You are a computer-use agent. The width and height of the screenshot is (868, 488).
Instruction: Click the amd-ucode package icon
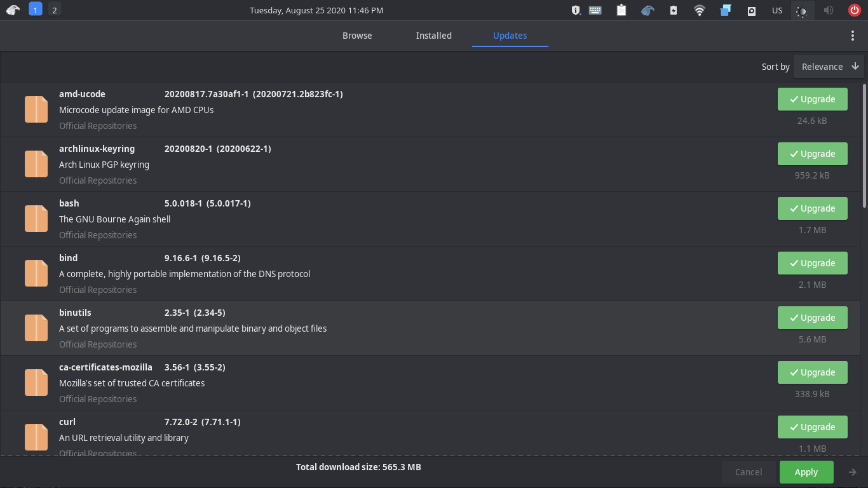click(36, 109)
